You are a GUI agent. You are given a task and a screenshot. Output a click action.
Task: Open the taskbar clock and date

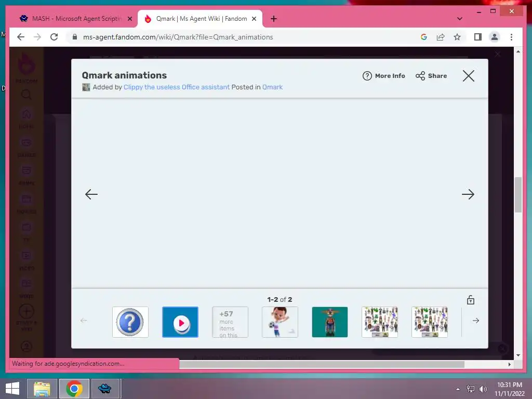click(510, 389)
